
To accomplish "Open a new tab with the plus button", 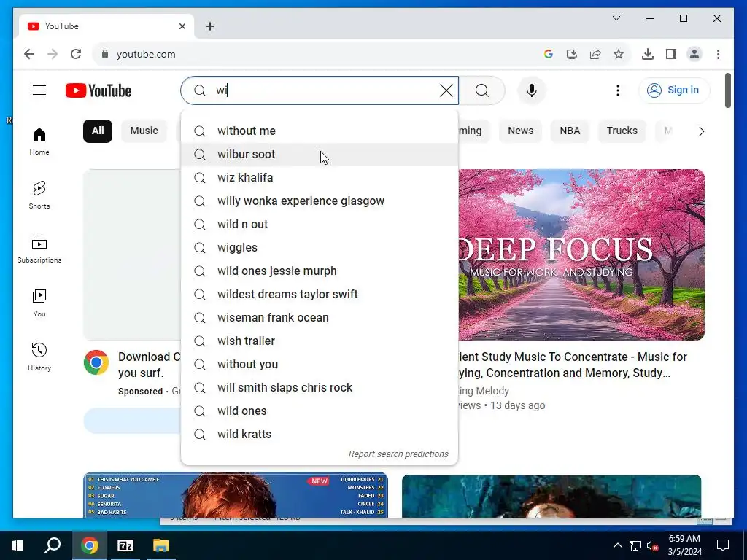I will pyautogui.click(x=210, y=26).
